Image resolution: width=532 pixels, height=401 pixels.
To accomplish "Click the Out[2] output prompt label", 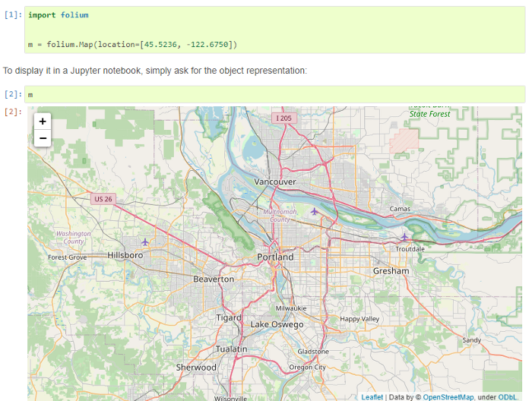I will pos(13,112).
